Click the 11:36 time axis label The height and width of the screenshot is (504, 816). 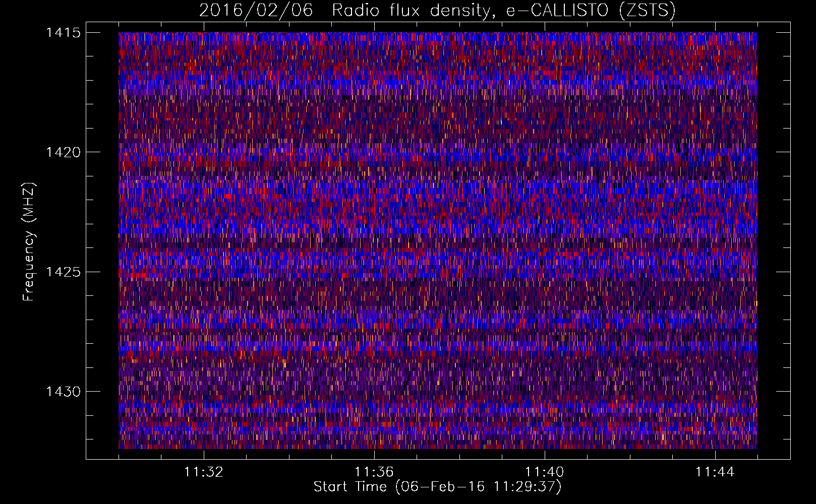click(x=374, y=472)
